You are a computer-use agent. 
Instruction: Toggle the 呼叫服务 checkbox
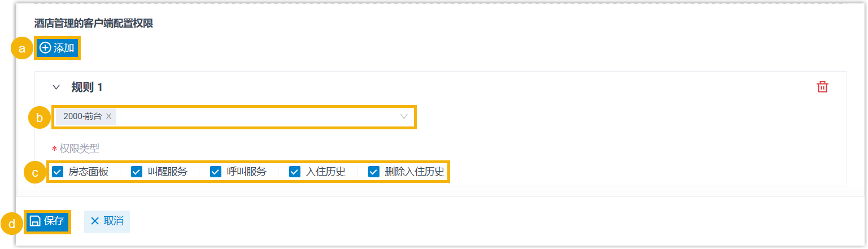tap(216, 172)
